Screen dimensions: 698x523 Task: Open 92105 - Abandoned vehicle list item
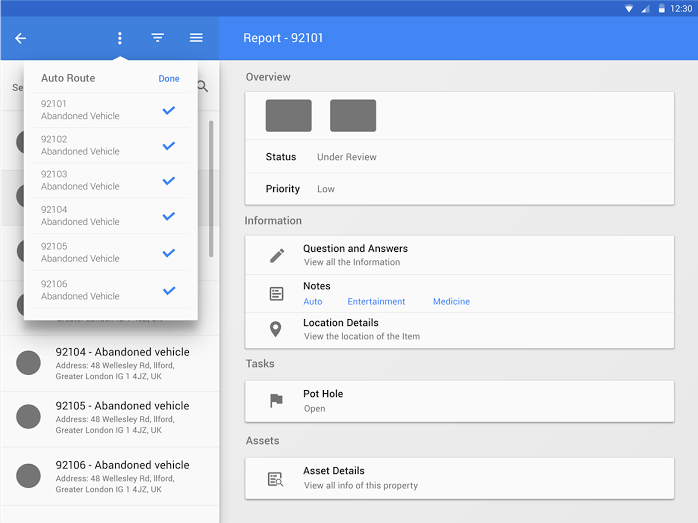[110, 419]
